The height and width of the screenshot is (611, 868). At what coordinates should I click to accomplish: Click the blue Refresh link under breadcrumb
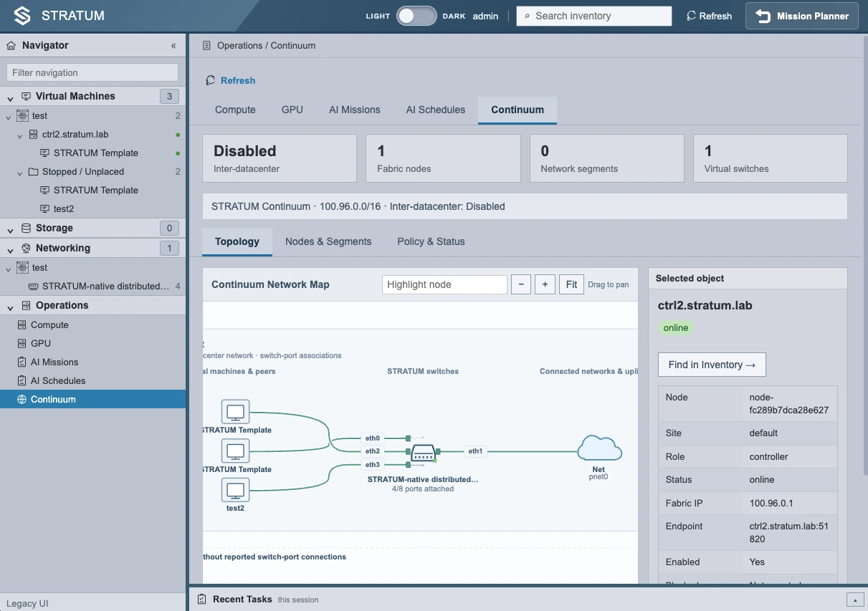(238, 80)
